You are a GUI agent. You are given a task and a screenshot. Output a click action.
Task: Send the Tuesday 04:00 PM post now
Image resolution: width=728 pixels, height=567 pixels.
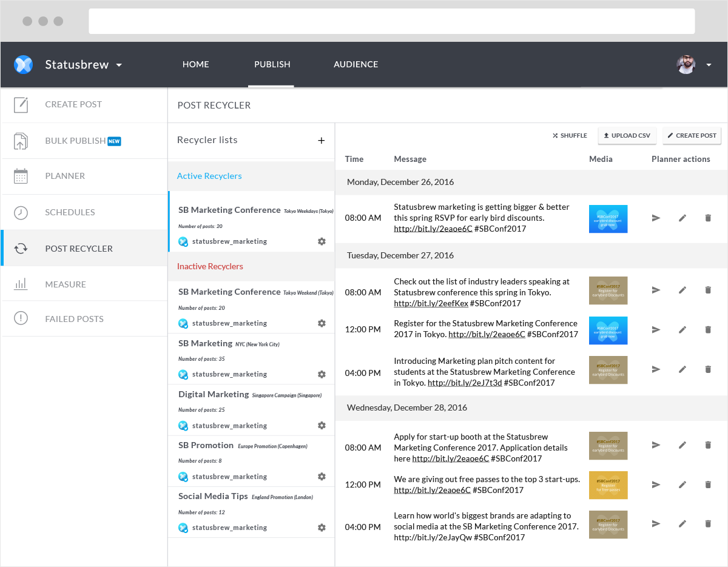point(656,369)
